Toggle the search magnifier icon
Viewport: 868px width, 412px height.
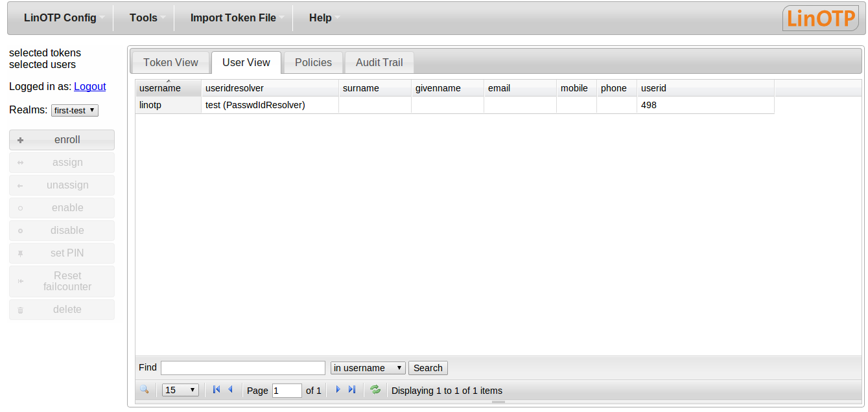pos(144,389)
